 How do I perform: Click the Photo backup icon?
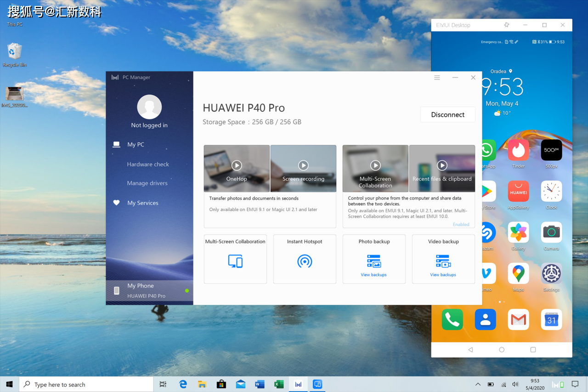374,261
